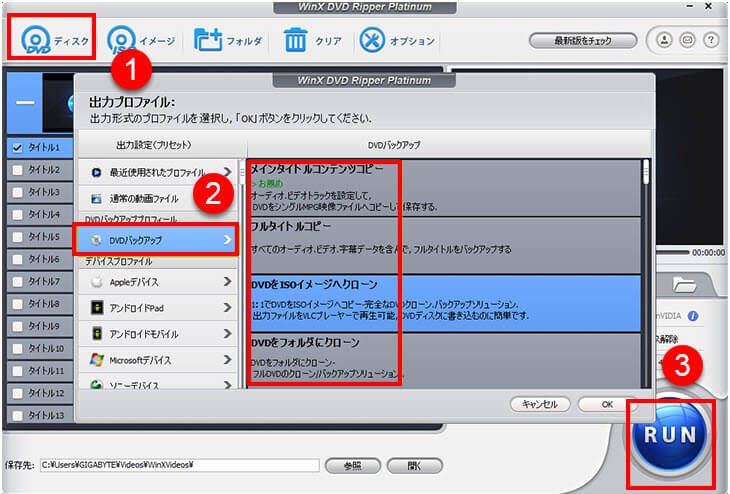Click the general video file icon

pyautogui.click(x=96, y=199)
